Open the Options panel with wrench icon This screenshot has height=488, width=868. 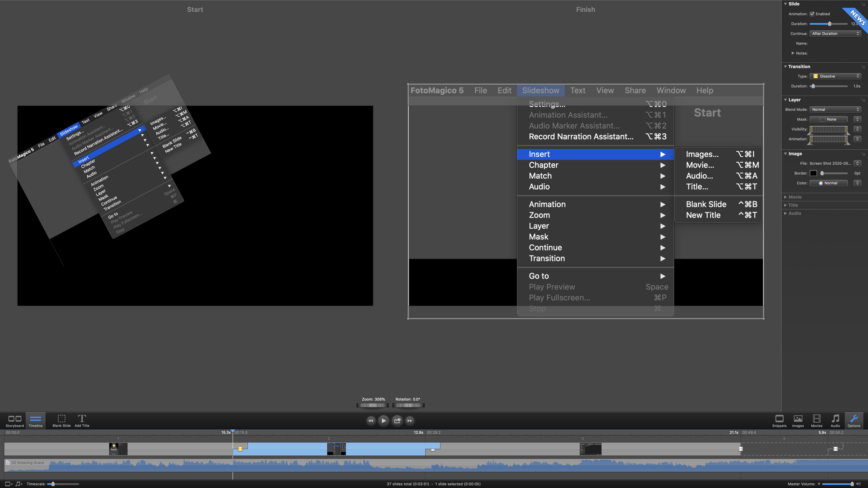854,420
